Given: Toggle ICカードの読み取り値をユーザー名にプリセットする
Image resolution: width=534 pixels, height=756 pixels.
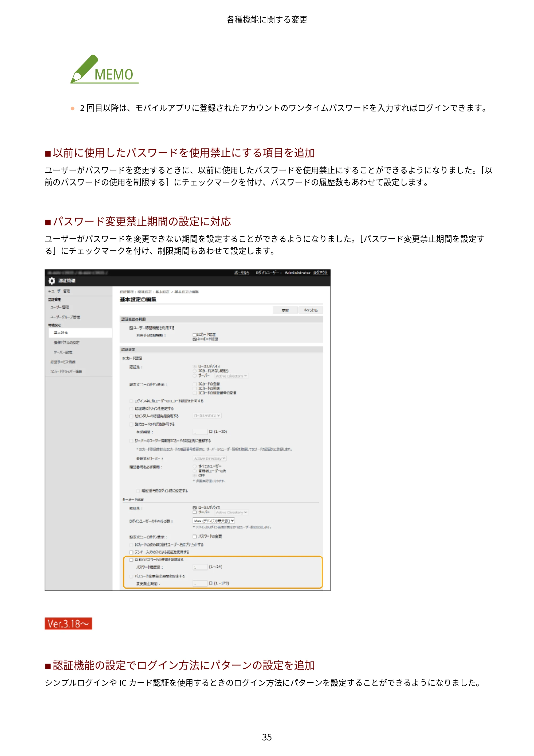Looking at the screenshot, I should pos(131,545).
